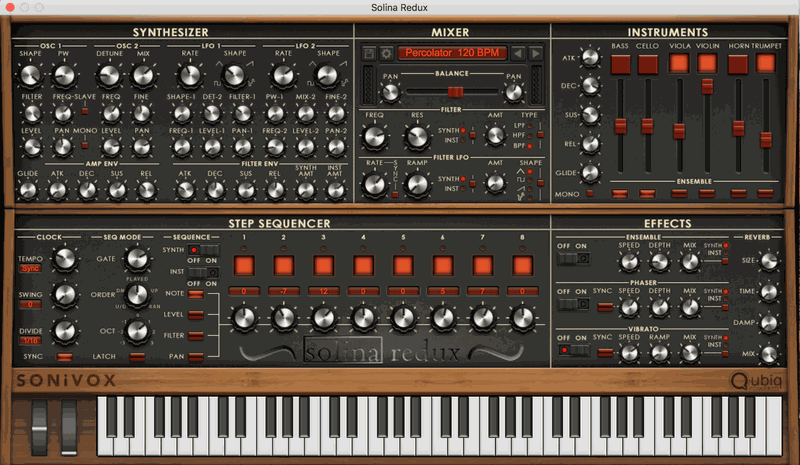Image resolution: width=800 pixels, height=465 pixels.
Task: Open the Tempo Sync value box
Action: click(x=31, y=269)
